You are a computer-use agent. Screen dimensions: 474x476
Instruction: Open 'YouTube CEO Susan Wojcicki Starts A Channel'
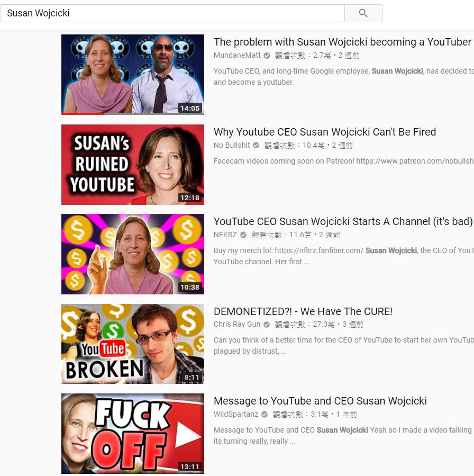pyautogui.click(x=343, y=222)
